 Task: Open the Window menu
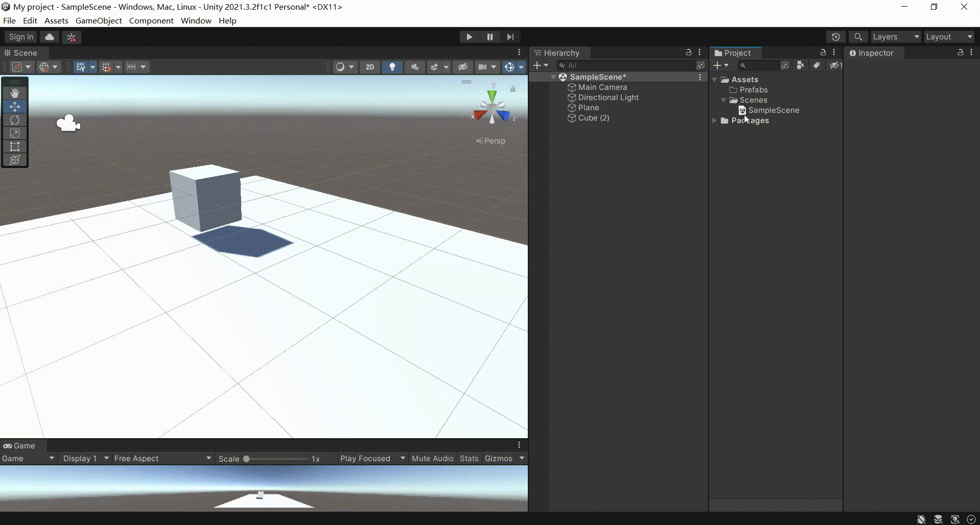tap(196, 21)
